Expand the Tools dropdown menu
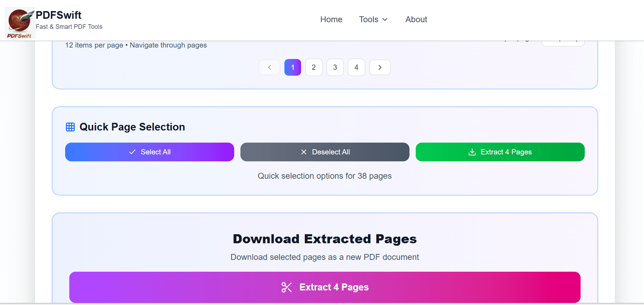Image resolution: width=644 pixels, height=305 pixels. pos(373,19)
